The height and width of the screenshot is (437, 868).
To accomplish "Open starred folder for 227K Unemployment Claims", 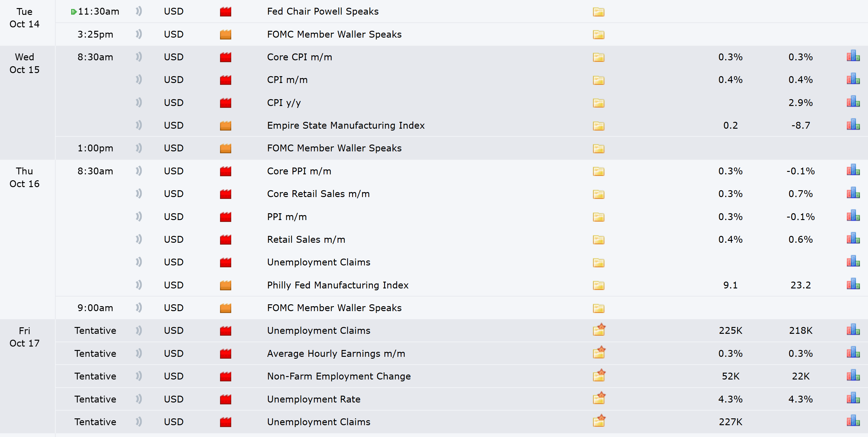I will point(599,421).
